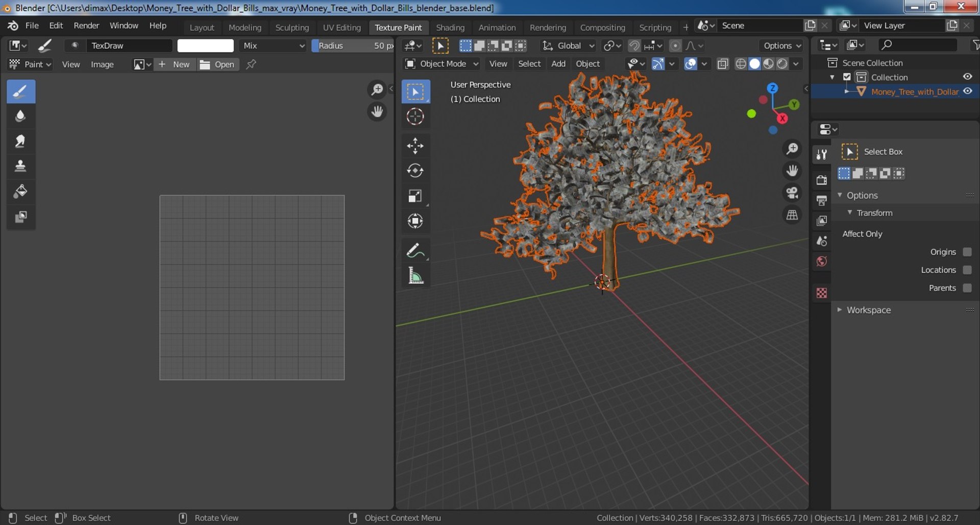This screenshot has width=980, height=525.
Task: Open the Object Mode dropdown
Action: [x=442, y=64]
